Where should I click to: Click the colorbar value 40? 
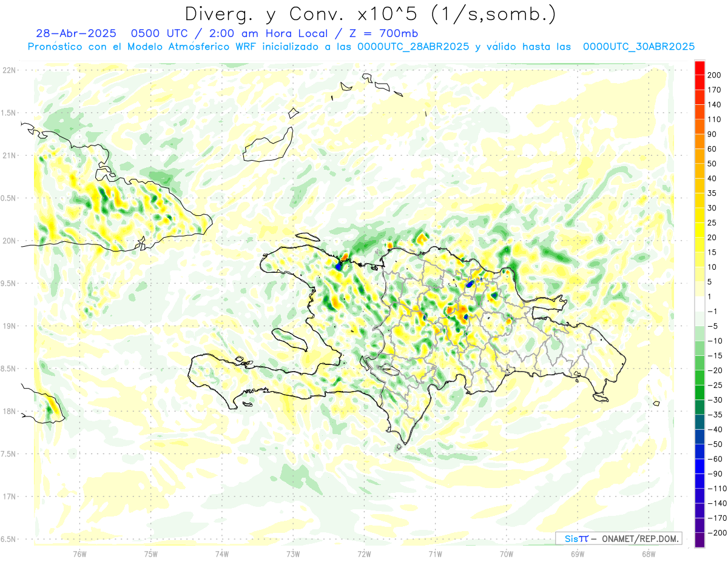712,179
